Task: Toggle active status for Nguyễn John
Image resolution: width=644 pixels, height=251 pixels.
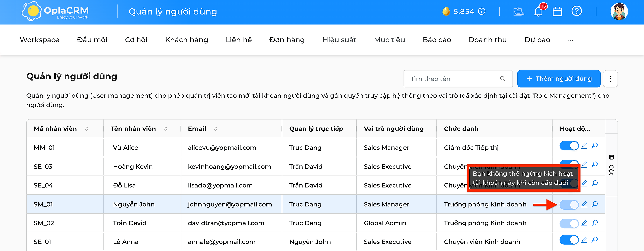Action: [x=569, y=205]
